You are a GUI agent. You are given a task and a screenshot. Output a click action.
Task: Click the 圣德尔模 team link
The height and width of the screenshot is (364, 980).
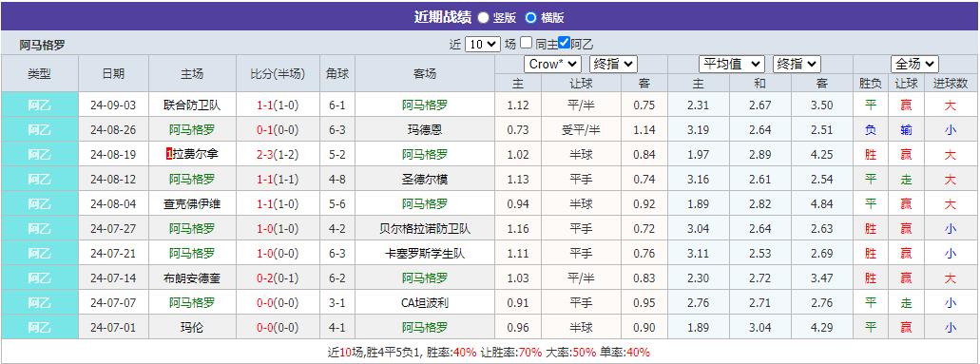click(x=424, y=180)
